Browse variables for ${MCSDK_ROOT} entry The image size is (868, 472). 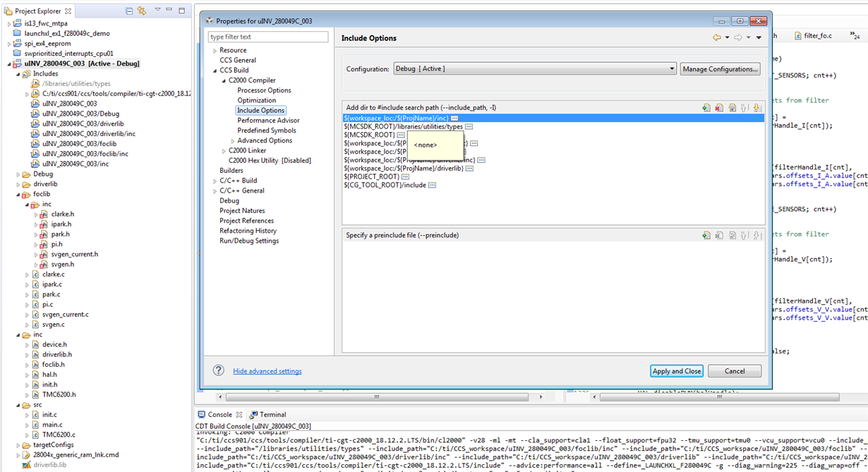[401, 135]
